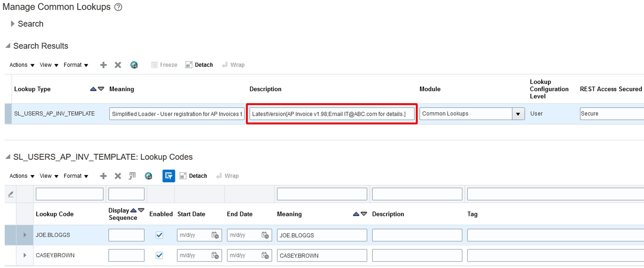Click globe translation icon in Lookup Codes toolbar
Image resolution: width=644 pixels, height=268 pixels.
(148, 176)
